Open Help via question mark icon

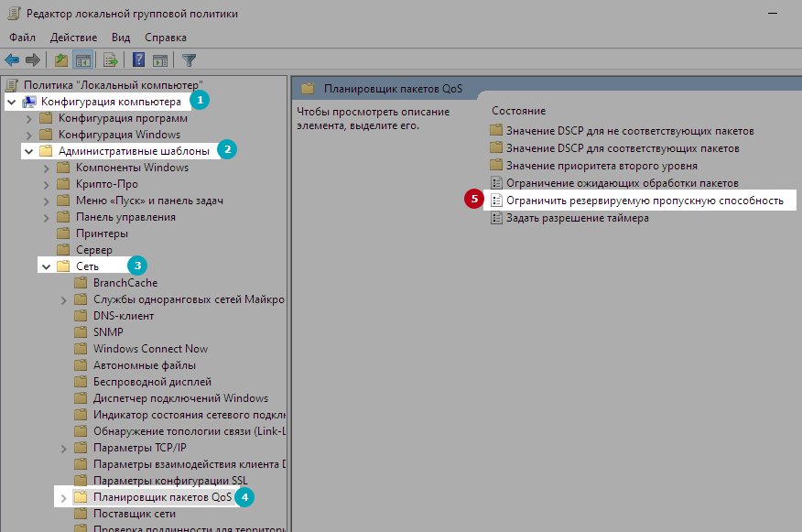(138, 60)
